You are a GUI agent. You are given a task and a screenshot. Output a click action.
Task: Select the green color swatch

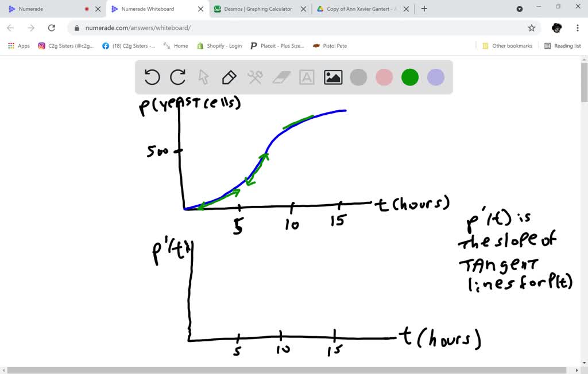(x=409, y=77)
